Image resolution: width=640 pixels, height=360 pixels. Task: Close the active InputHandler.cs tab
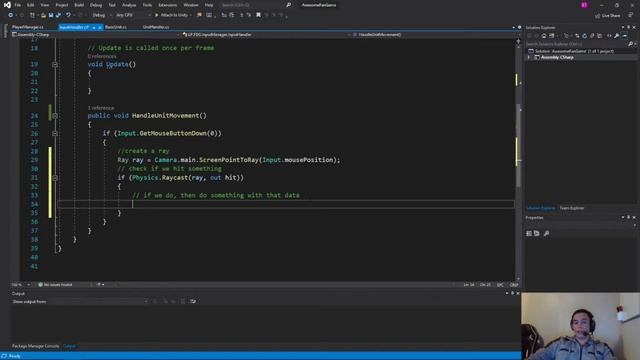click(x=100, y=27)
